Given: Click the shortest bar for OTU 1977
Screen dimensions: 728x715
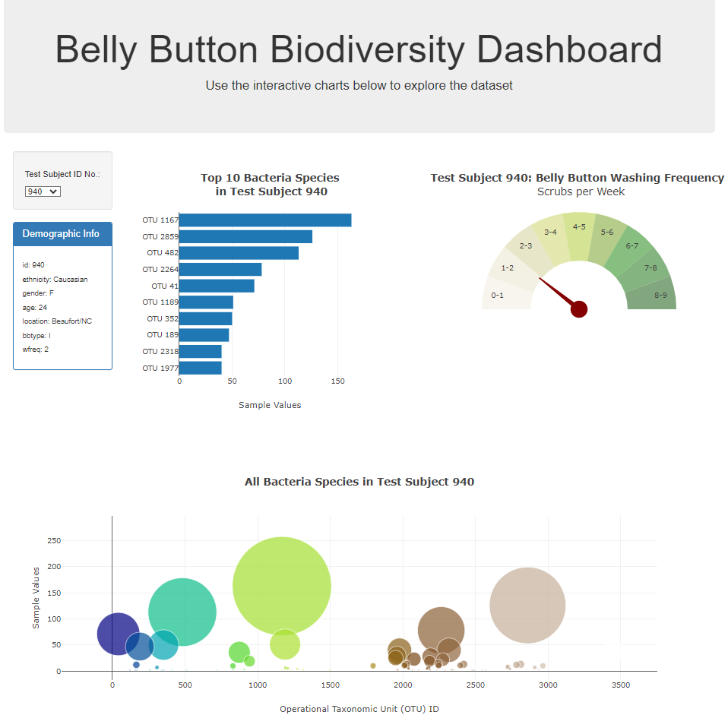Looking at the screenshot, I should [x=200, y=368].
